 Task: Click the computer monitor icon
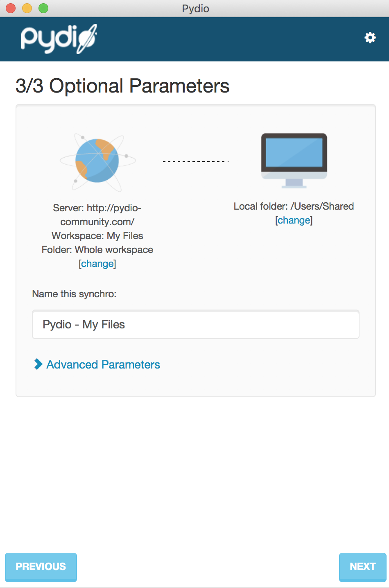[294, 161]
